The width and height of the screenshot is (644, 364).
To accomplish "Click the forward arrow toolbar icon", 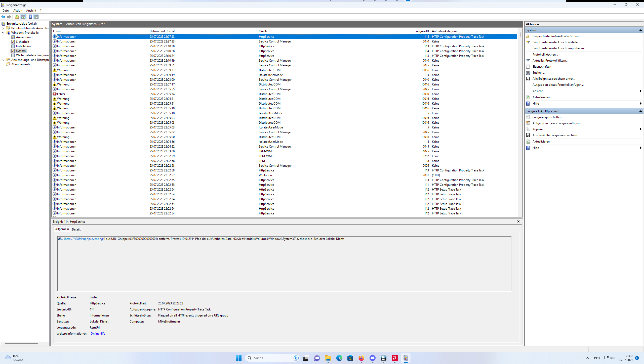I will [9, 17].
